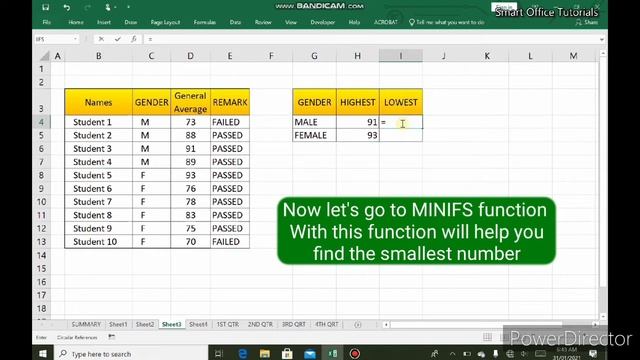Switch to the 3RD QRT sheet tab
The height and width of the screenshot is (360, 640).
[293, 324]
